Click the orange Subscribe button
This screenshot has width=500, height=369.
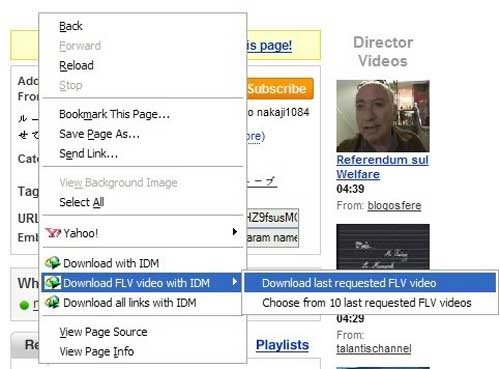click(x=280, y=89)
